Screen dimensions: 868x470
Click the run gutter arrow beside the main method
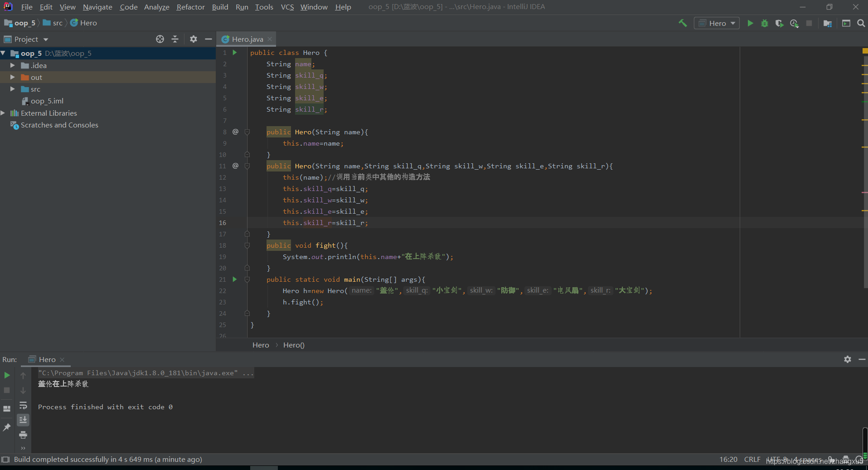point(235,279)
